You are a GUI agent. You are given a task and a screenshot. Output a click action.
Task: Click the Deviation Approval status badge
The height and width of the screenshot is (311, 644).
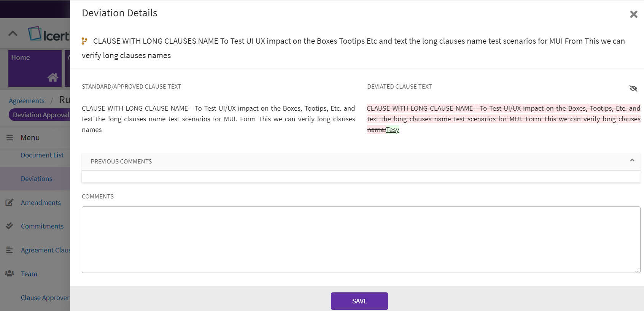coord(40,115)
